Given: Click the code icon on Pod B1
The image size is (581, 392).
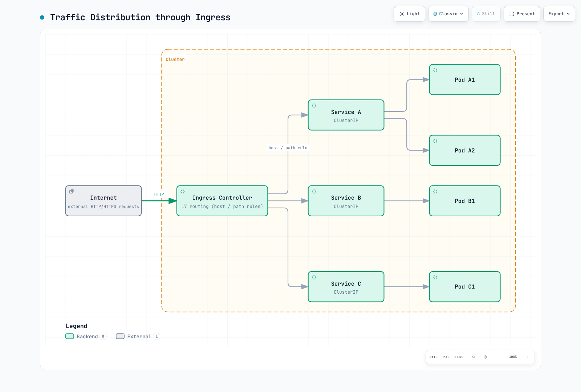Looking at the screenshot, I should pos(435,191).
